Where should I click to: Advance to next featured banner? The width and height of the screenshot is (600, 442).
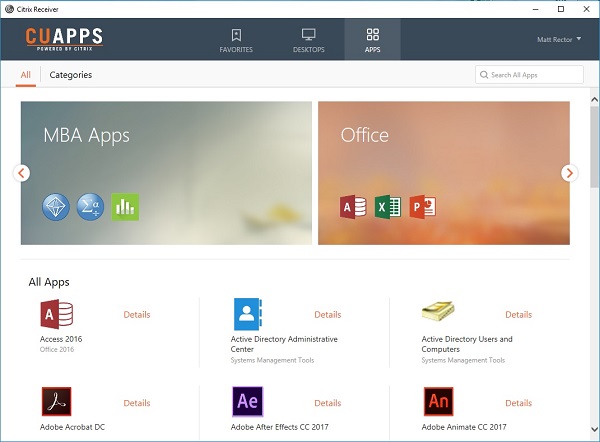(x=569, y=173)
